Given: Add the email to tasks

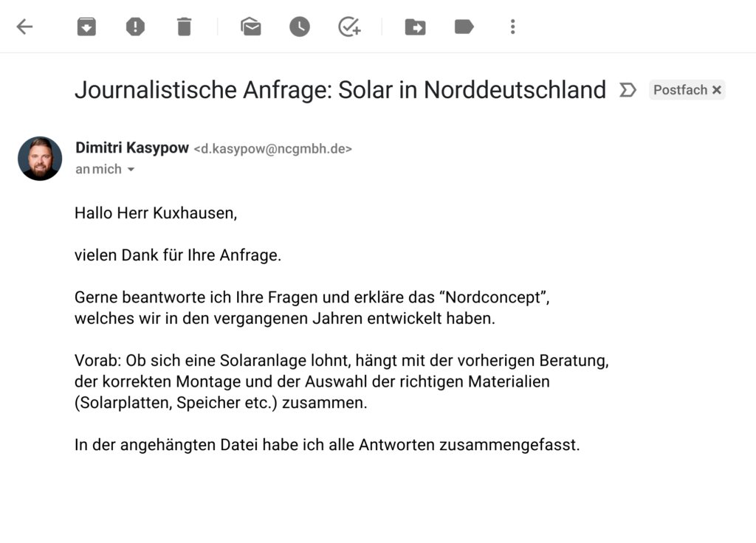Looking at the screenshot, I should (x=348, y=27).
